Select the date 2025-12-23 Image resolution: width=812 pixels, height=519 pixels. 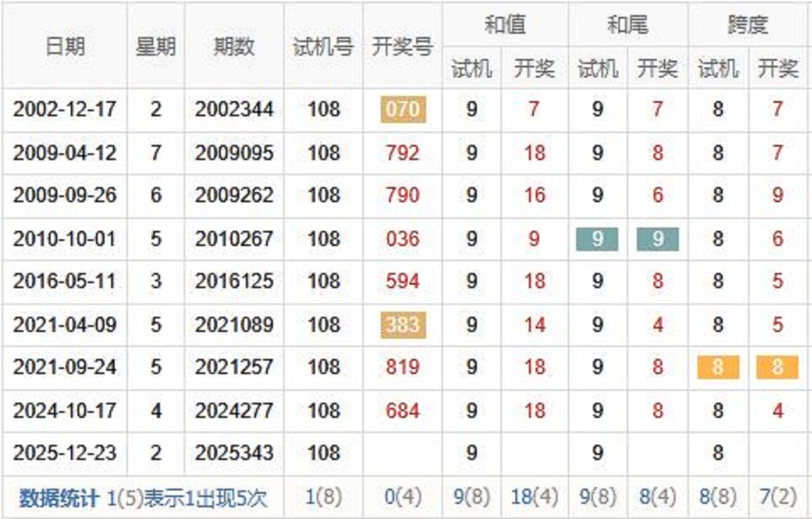click(x=64, y=453)
